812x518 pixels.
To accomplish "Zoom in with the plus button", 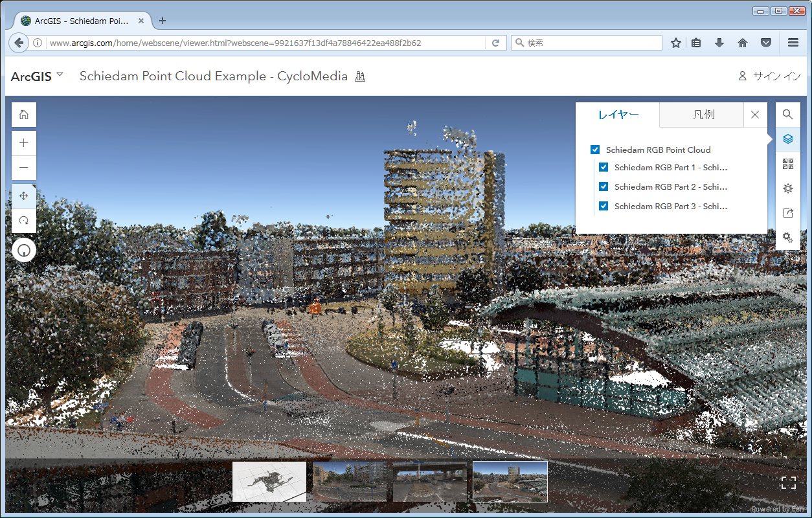I will [24, 143].
